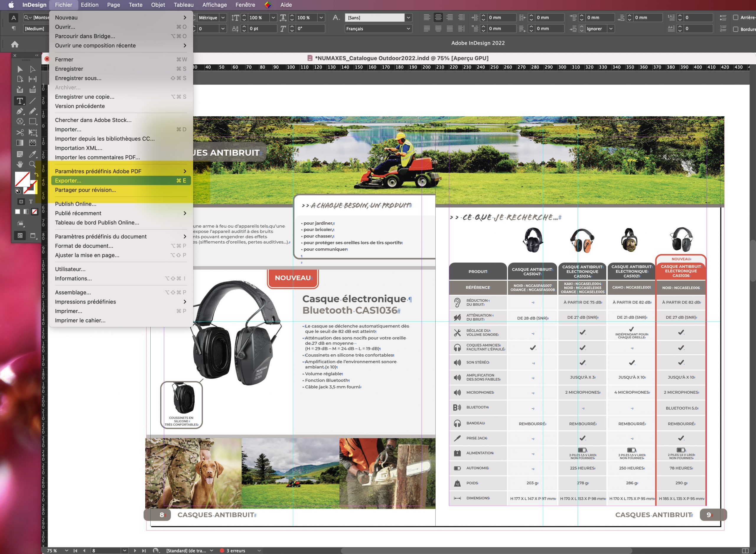This screenshot has width=756, height=554.
Task: Select the Hand tool
Action: coord(20,164)
